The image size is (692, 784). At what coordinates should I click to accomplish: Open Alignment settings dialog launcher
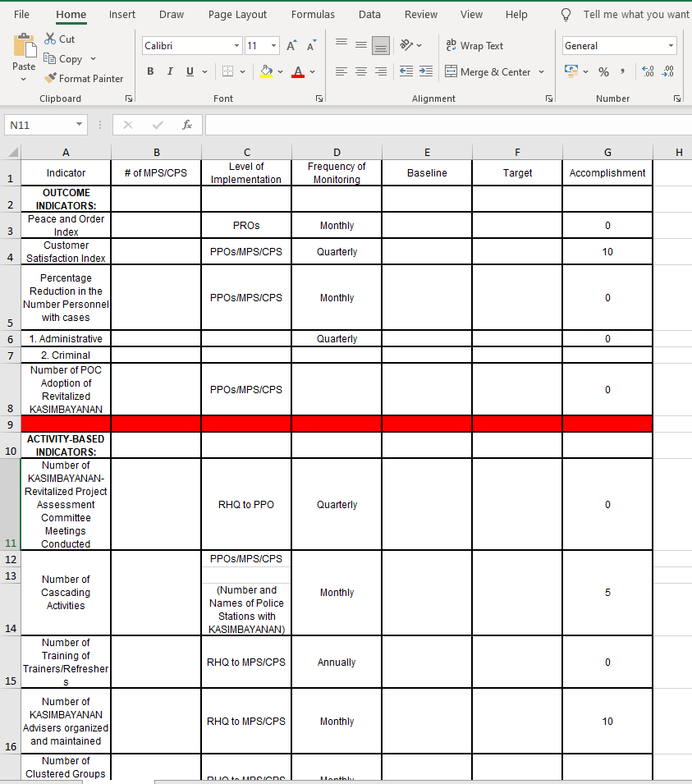tap(549, 99)
